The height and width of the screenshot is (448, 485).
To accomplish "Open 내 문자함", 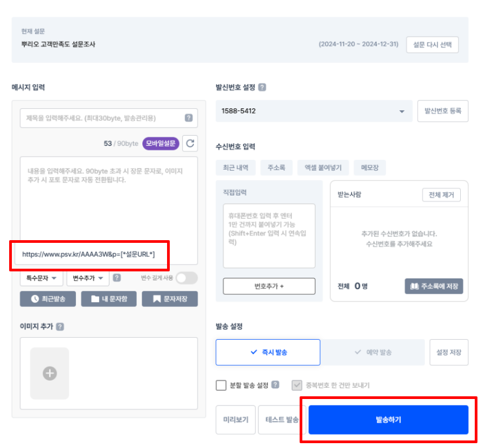I will pyautogui.click(x=108, y=299).
